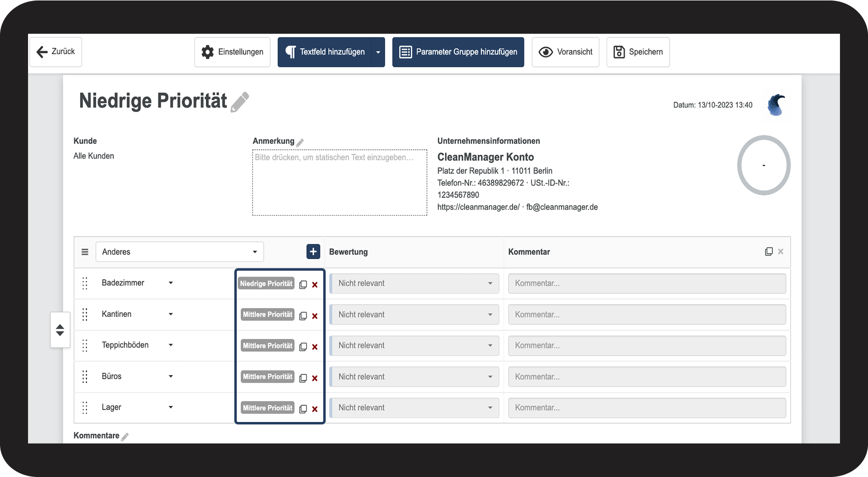The height and width of the screenshot is (477, 868).
Task: Add a parameter with the plus icon
Action: tap(313, 252)
